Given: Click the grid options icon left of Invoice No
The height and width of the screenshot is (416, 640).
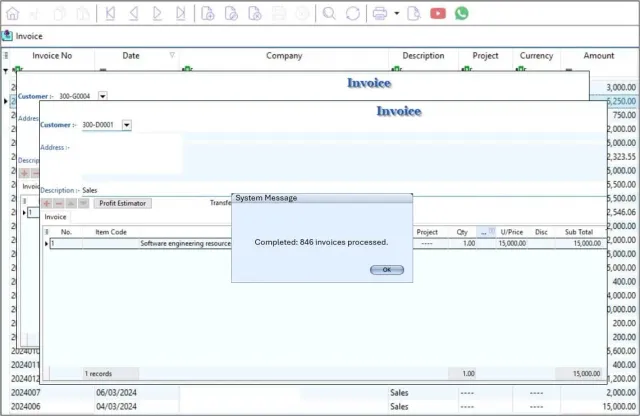Looking at the screenshot, I should coord(6,56).
